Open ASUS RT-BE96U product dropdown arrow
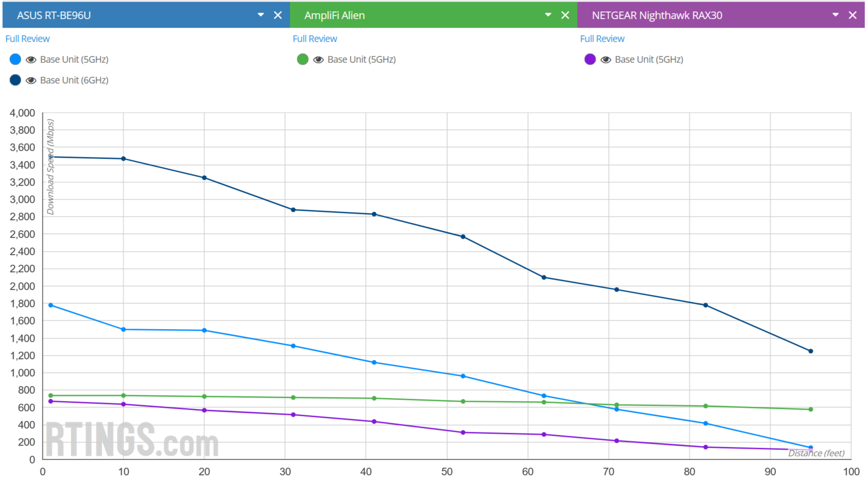This screenshot has height=488, width=868. coord(260,15)
